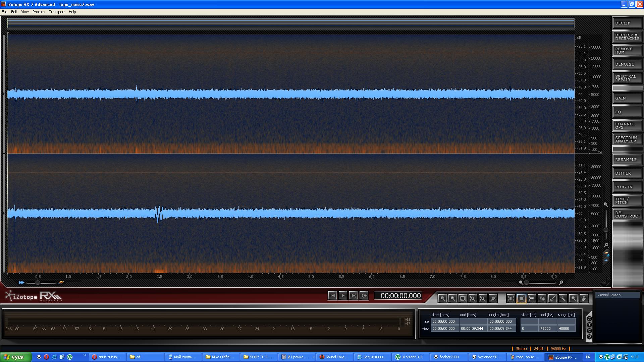Screen dimensions: 644x362
Task: Click the view end hz field
Action: 547,328
